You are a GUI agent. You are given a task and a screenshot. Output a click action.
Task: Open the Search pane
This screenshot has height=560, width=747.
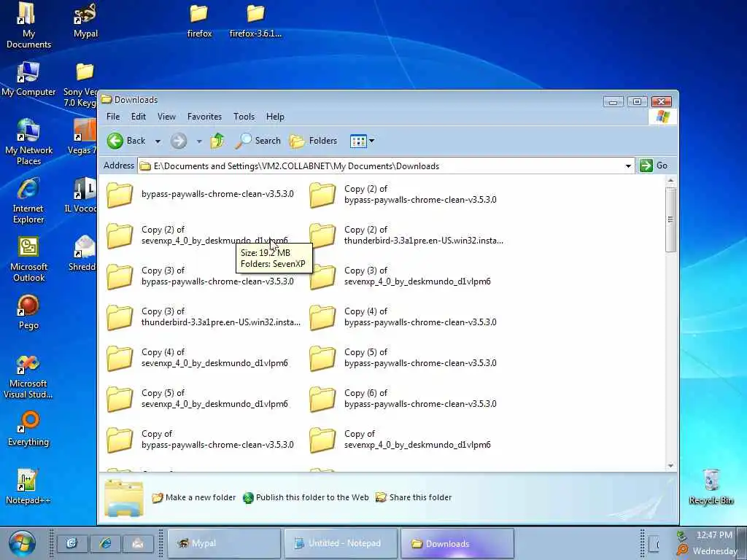258,141
